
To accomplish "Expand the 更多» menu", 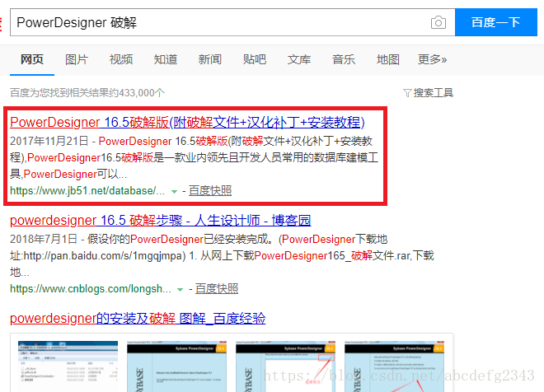I will [x=432, y=59].
